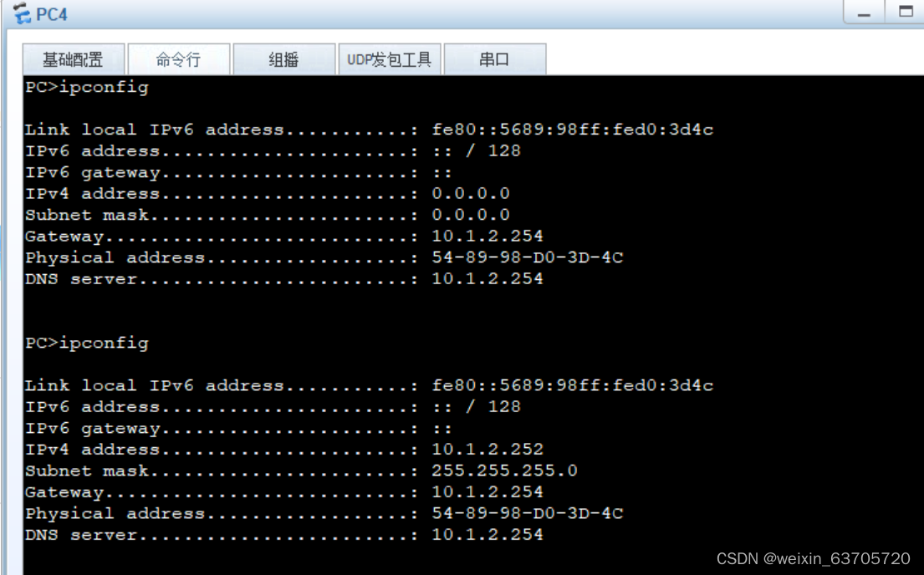Switch to the 基础配置 (Basic Config) tab
Image resolution: width=924 pixels, height=575 pixels.
74,59
